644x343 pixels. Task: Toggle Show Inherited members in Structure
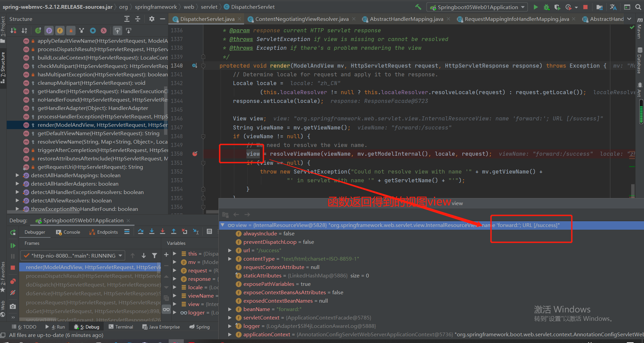[x=38, y=31]
